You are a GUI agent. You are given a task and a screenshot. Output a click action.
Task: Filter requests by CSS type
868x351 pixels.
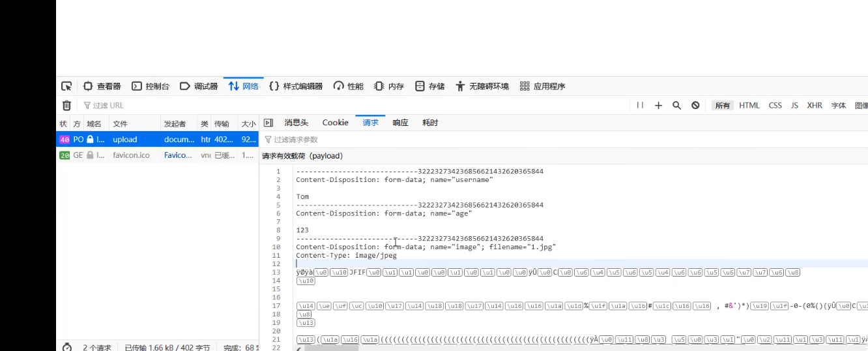coord(775,106)
